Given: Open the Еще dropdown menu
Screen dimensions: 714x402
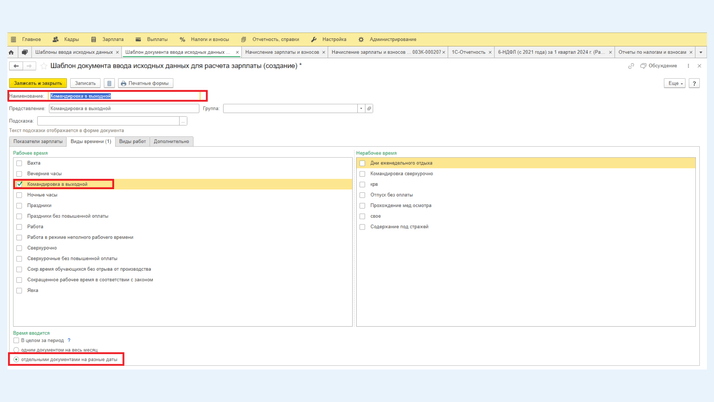Looking at the screenshot, I should click(x=674, y=83).
